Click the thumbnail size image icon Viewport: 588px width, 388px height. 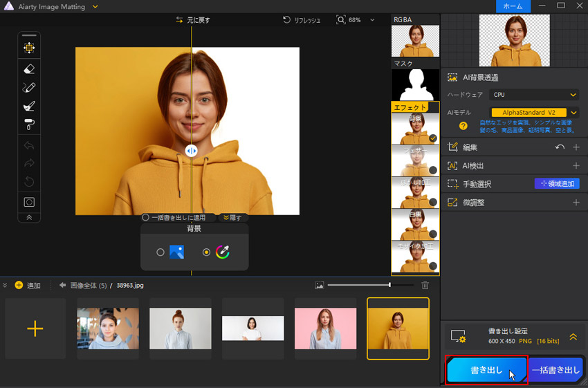(x=320, y=285)
